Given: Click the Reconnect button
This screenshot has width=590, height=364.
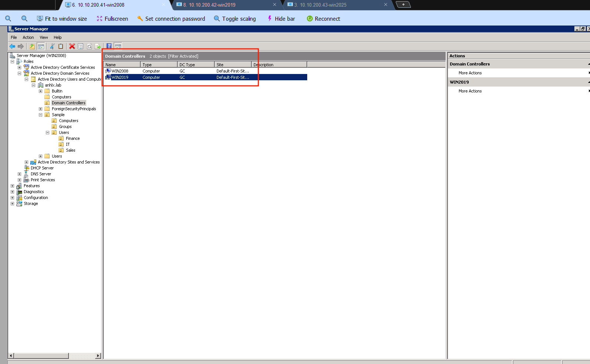Looking at the screenshot, I should pyautogui.click(x=324, y=18).
